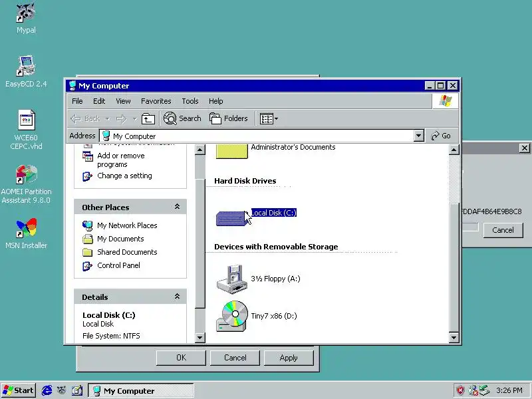This screenshot has width=532, height=399.
Task: Click main pane scrollbar down arrow
Action: 454,337
